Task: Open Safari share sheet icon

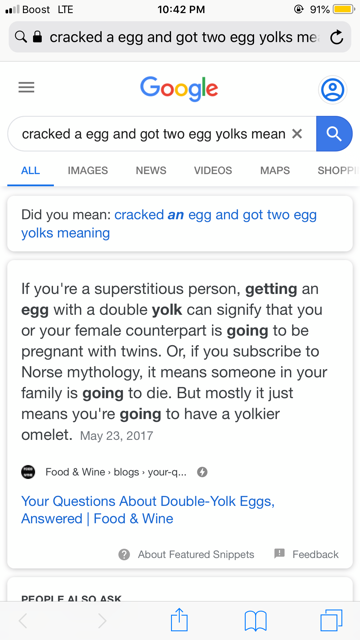Action: tap(179, 620)
